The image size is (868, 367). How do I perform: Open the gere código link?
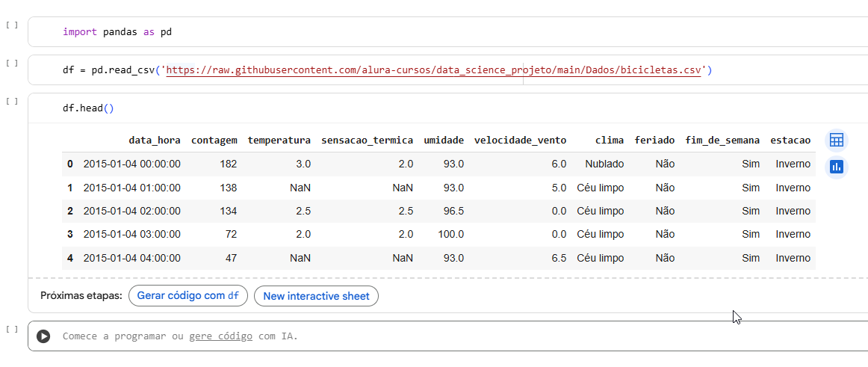pyautogui.click(x=220, y=336)
